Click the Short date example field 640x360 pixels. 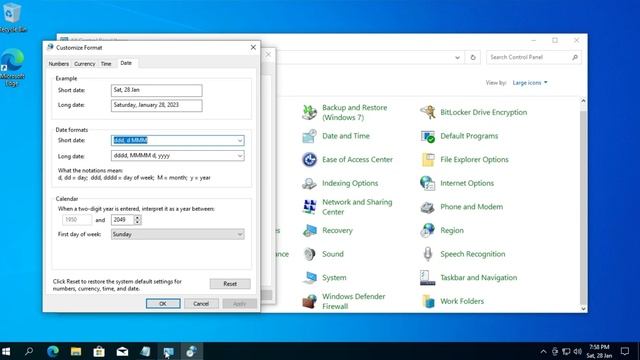(x=156, y=90)
